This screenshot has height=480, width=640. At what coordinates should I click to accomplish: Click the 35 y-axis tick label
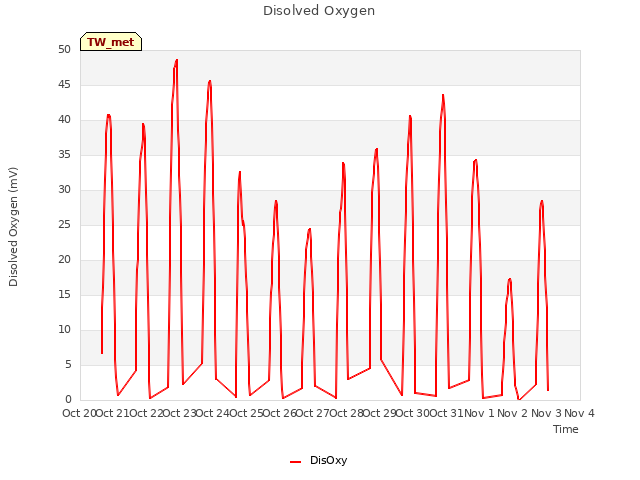tap(64, 154)
